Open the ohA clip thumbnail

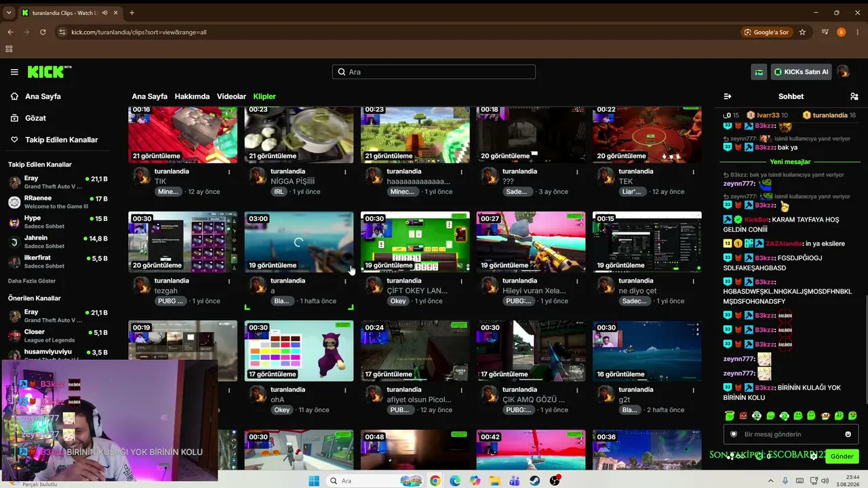299,351
